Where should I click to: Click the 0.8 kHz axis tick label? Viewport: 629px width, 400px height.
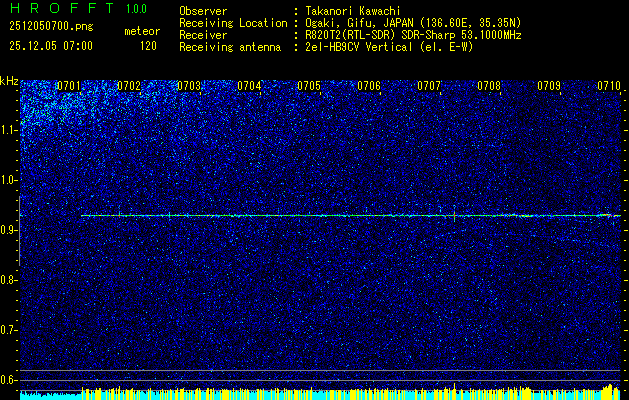8,280
